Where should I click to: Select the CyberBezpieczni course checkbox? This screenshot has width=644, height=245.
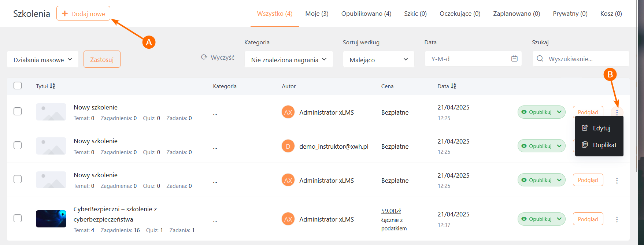[18, 218]
